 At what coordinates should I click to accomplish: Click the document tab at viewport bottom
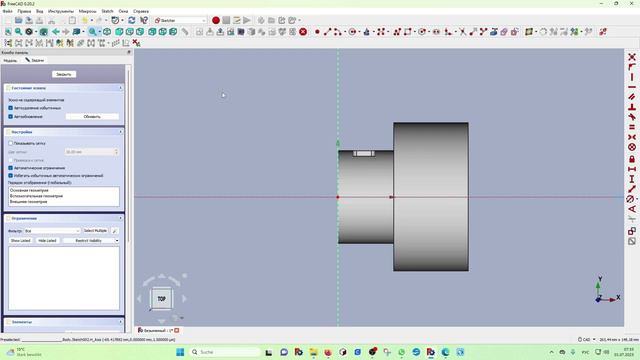(x=158, y=330)
